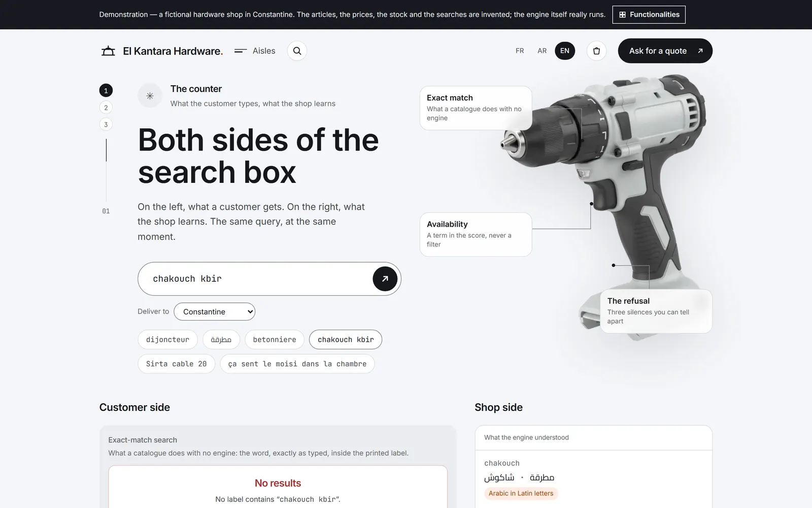Click The refusal callout card
This screenshot has height=508, width=812.
tap(656, 311)
